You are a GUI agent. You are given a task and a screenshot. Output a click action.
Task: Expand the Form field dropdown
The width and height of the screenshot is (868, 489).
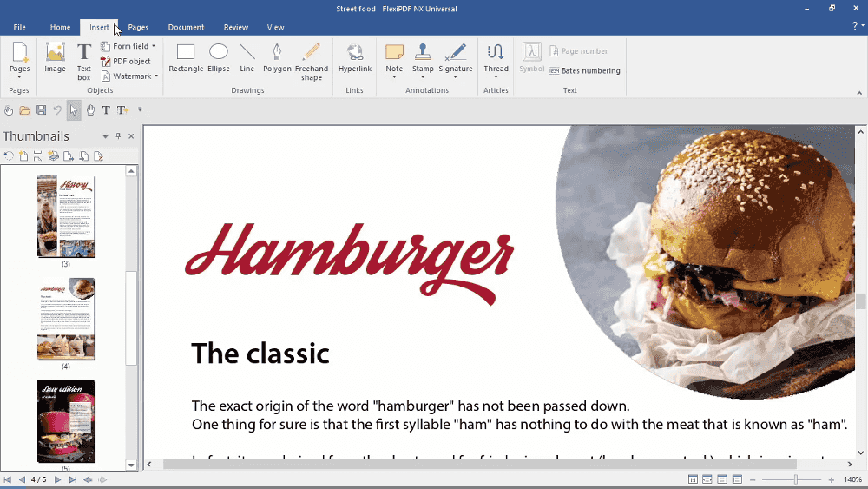click(154, 46)
